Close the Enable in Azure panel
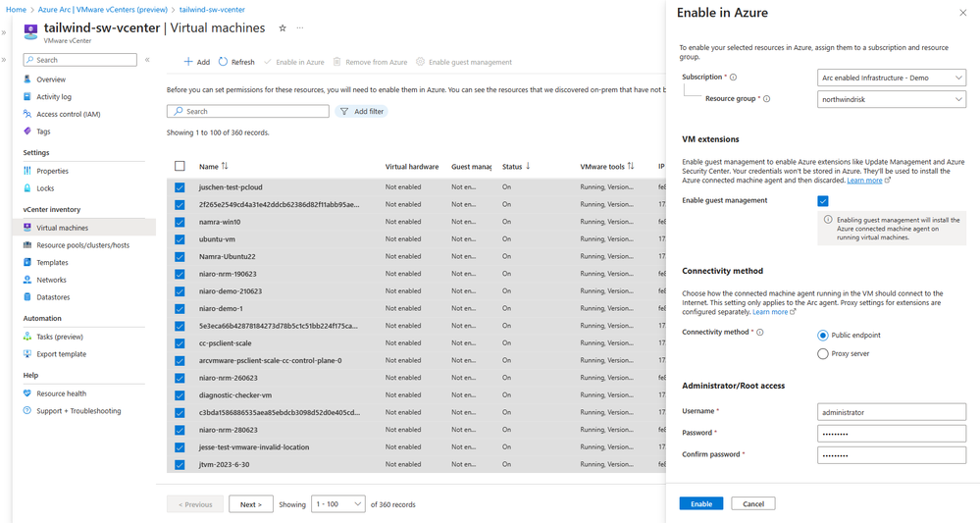Screen dimensions: 980x523 (963, 13)
